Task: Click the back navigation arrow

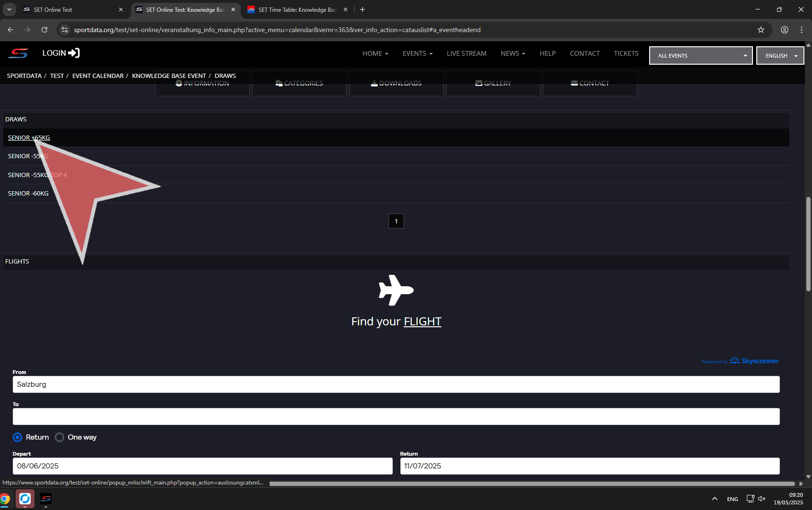Action: point(10,30)
